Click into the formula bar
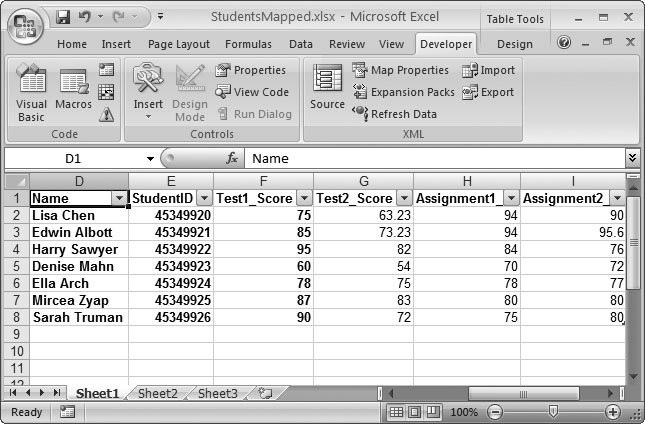The height and width of the screenshot is (424, 645). tap(430, 158)
